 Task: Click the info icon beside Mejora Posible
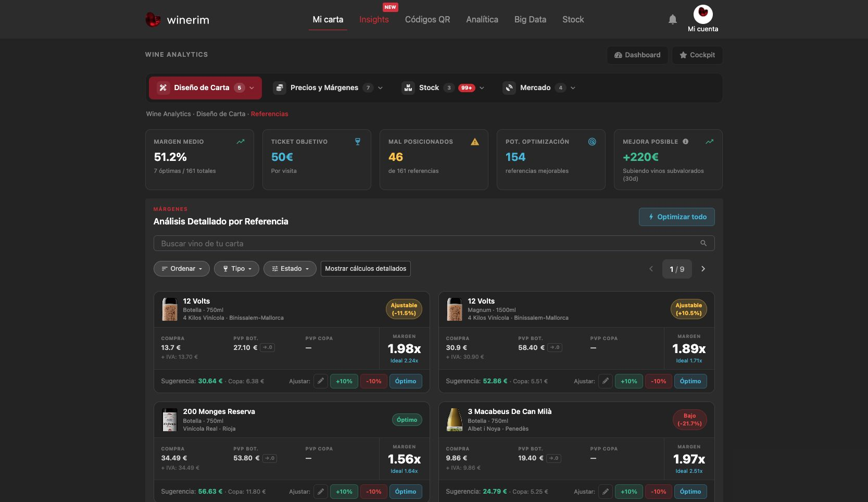685,142
